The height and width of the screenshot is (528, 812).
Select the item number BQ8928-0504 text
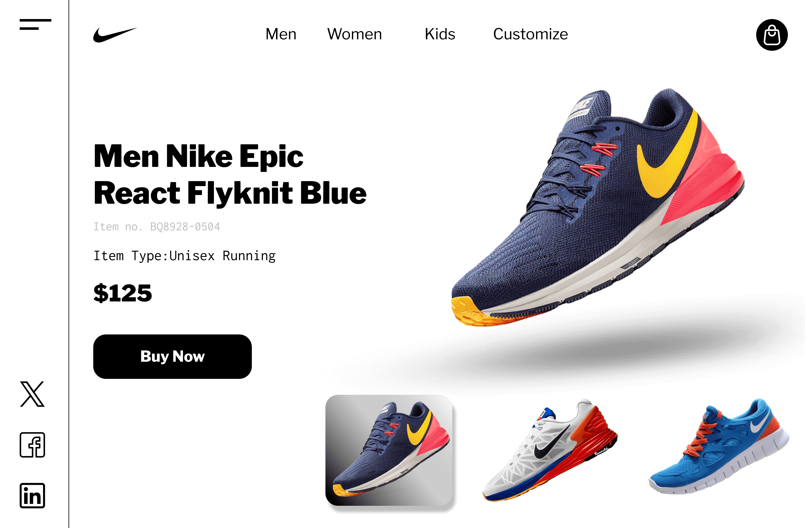185,227
